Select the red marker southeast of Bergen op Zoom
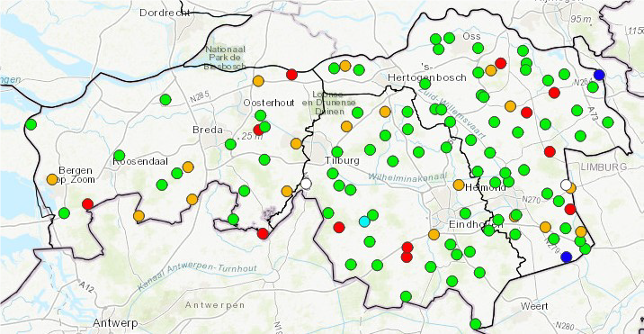The height and width of the screenshot is (334, 644). (87, 203)
